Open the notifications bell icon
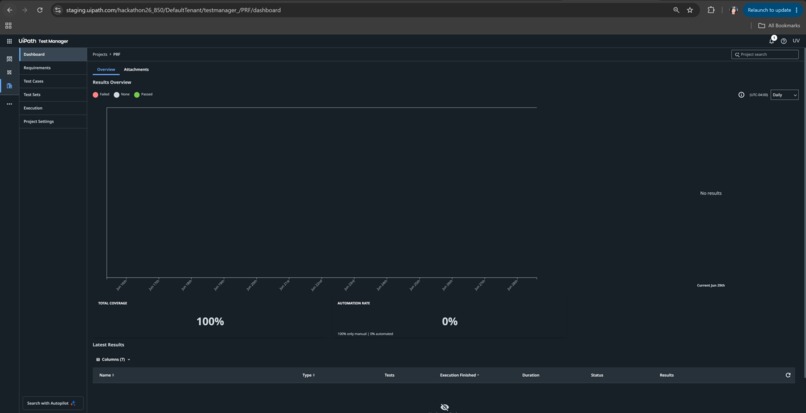This screenshot has height=413, width=806. [772, 41]
